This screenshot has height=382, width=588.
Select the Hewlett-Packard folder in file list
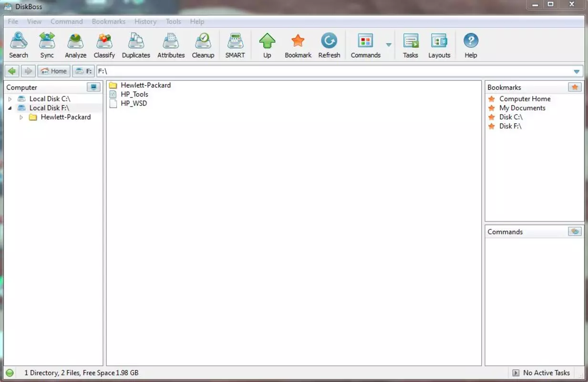pyautogui.click(x=145, y=85)
